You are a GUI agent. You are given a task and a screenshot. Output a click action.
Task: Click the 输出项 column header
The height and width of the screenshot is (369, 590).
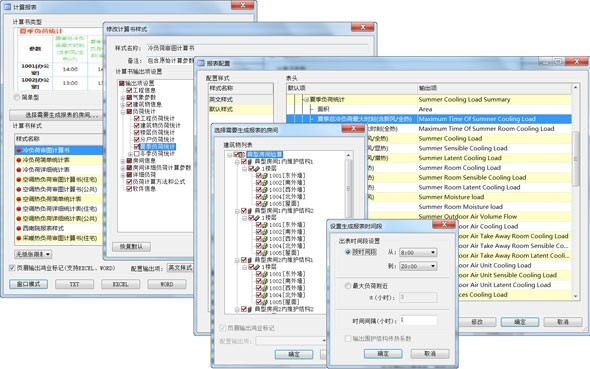click(x=494, y=88)
